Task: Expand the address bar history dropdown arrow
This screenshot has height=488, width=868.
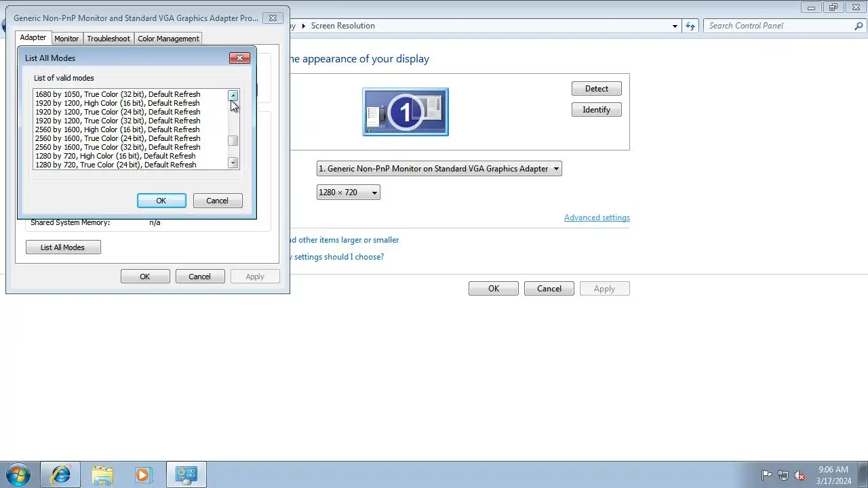Action: tap(675, 26)
